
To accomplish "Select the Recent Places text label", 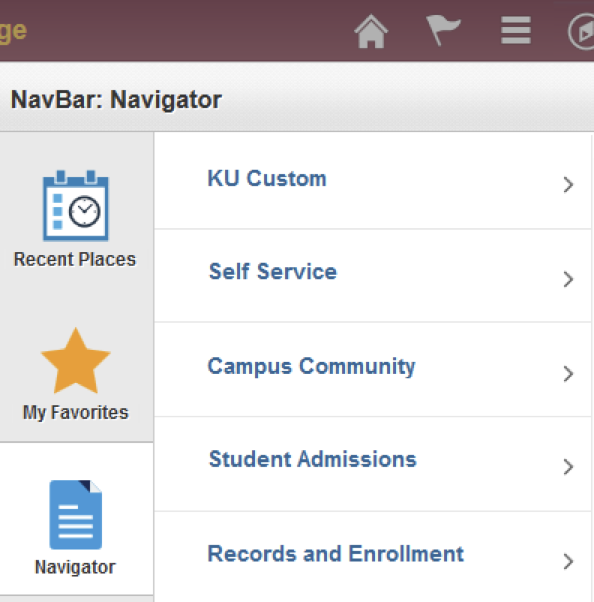I will pyautogui.click(x=75, y=259).
